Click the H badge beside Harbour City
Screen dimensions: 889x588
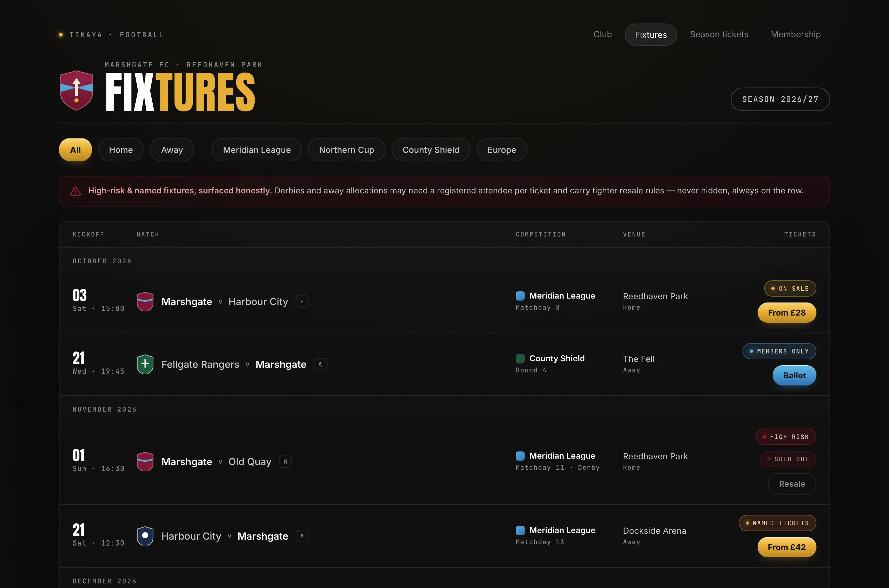click(302, 302)
